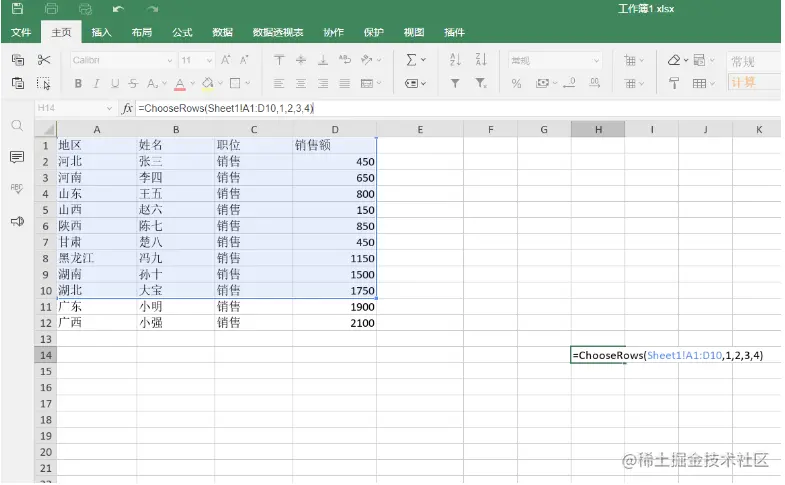Toggle strikethrough formatting
This screenshot has height=485, width=785.
coord(133,84)
